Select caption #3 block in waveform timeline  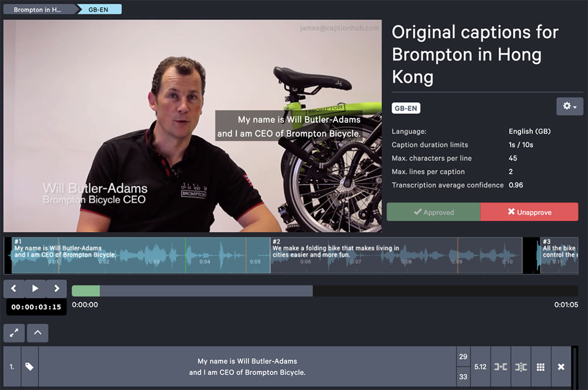(559, 255)
